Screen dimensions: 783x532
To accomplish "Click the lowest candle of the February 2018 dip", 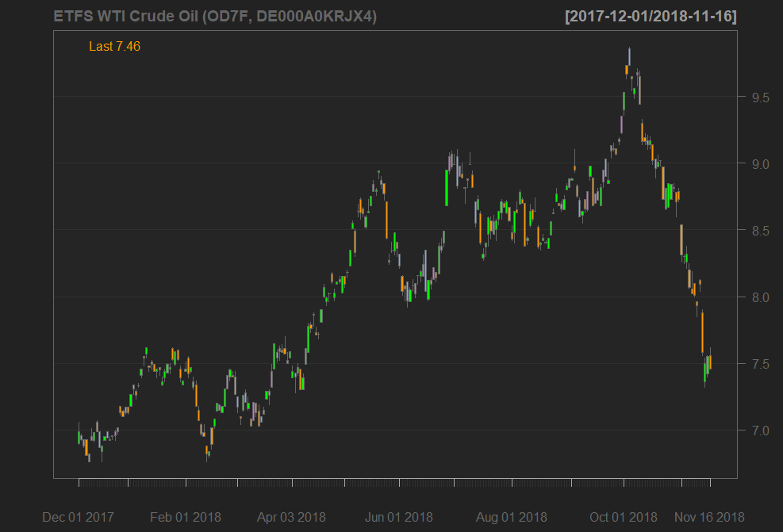I will [x=208, y=451].
